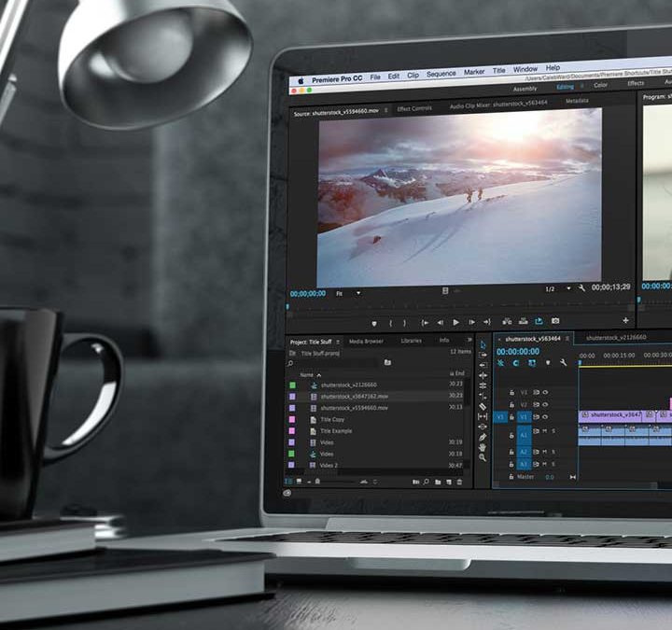Solo audio track A1
This screenshot has width=672, height=630.
(553, 431)
